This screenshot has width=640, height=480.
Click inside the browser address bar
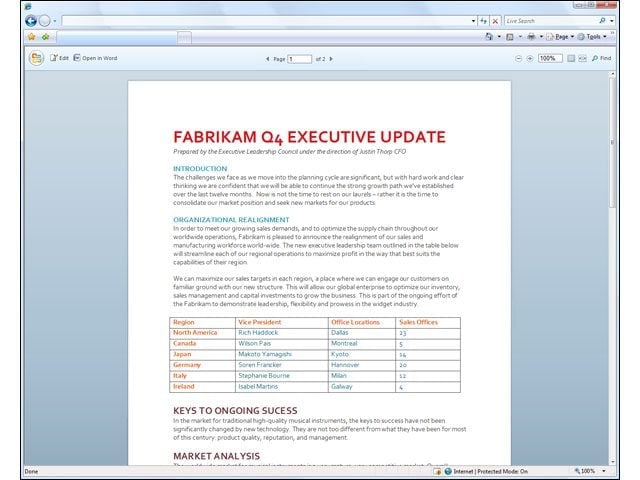click(x=265, y=21)
